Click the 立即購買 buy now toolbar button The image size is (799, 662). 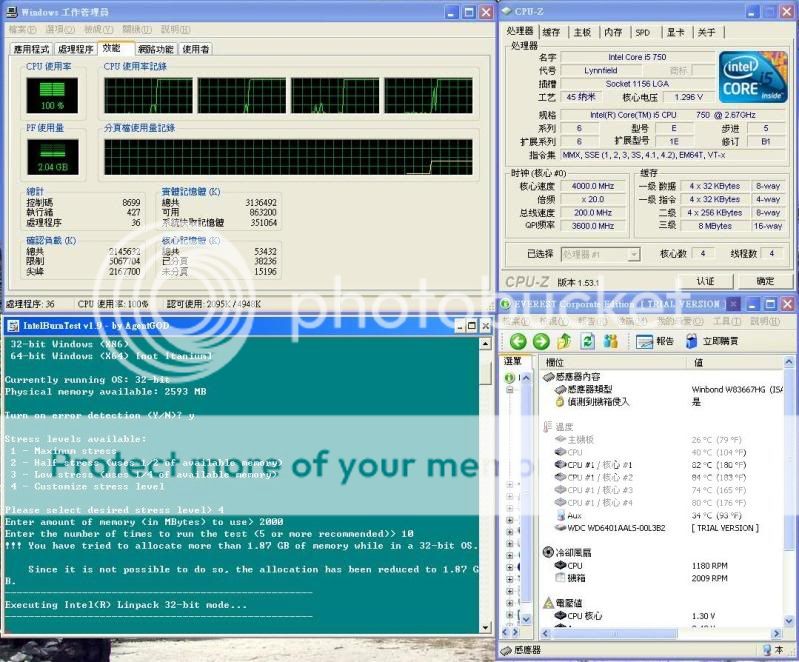tap(711, 341)
